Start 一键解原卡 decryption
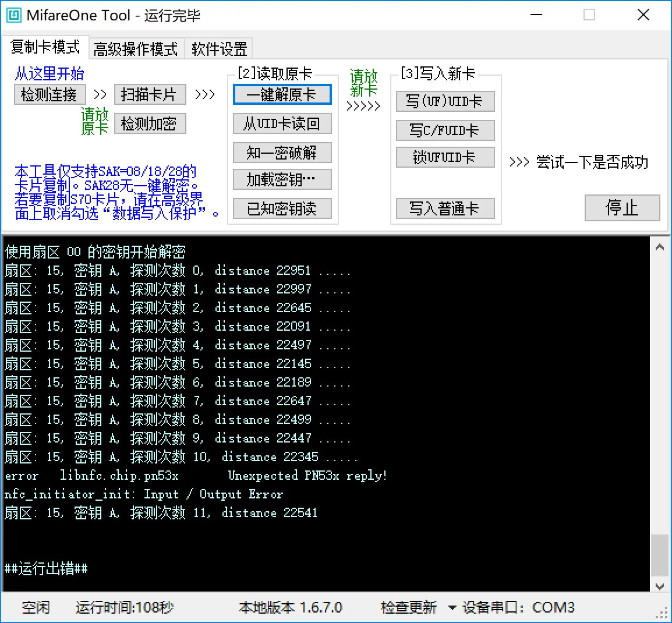672x623 pixels. [x=282, y=94]
